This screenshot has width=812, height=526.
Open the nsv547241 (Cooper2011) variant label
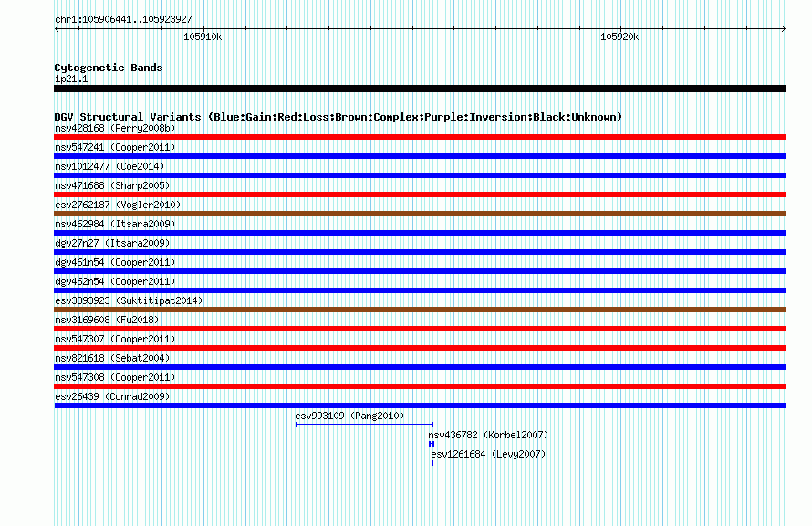(x=115, y=147)
